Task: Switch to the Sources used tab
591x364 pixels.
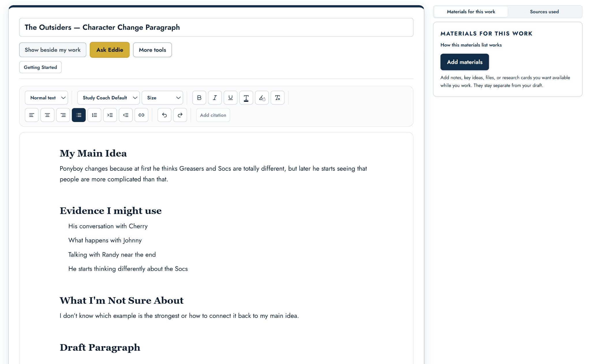Action: pos(544,12)
